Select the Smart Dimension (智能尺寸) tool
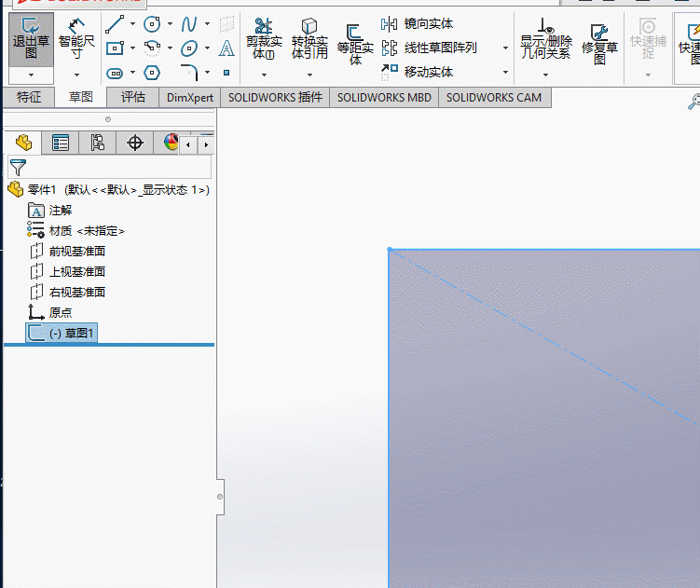This screenshot has height=588, width=700. click(x=76, y=39)
